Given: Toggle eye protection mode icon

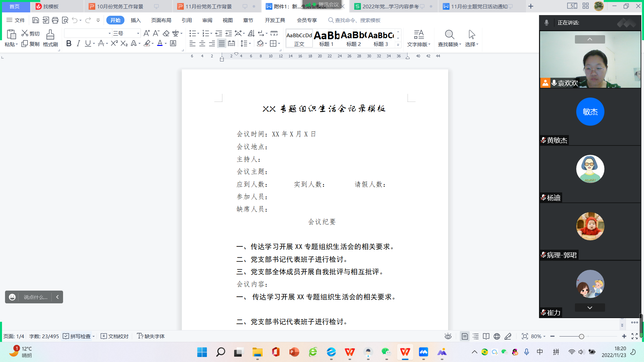Looking at the screenshot, I should pyautogui.click(x=448, y=336).
